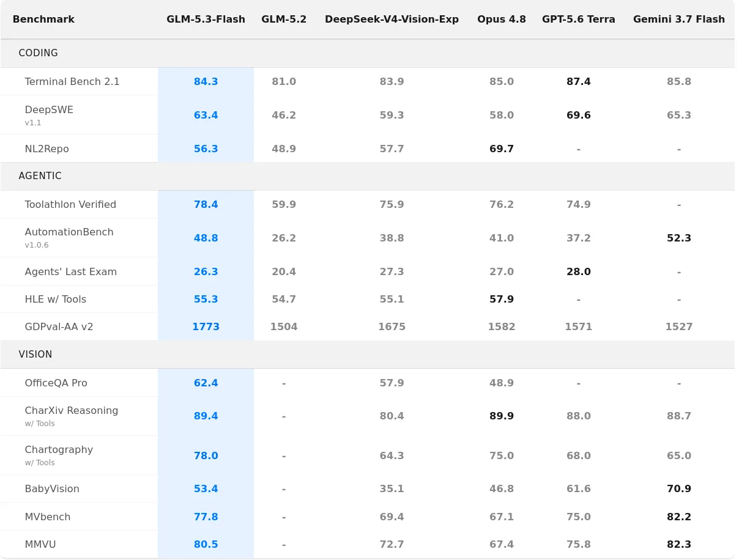Viewport: 739px width, 560px height.
Task: Click the 48.8 AutomationBench score
Action: [206, 238]
